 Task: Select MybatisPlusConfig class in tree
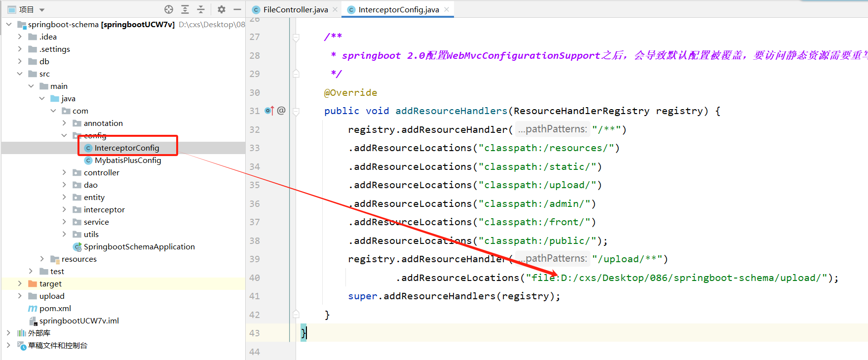point(128,160)
